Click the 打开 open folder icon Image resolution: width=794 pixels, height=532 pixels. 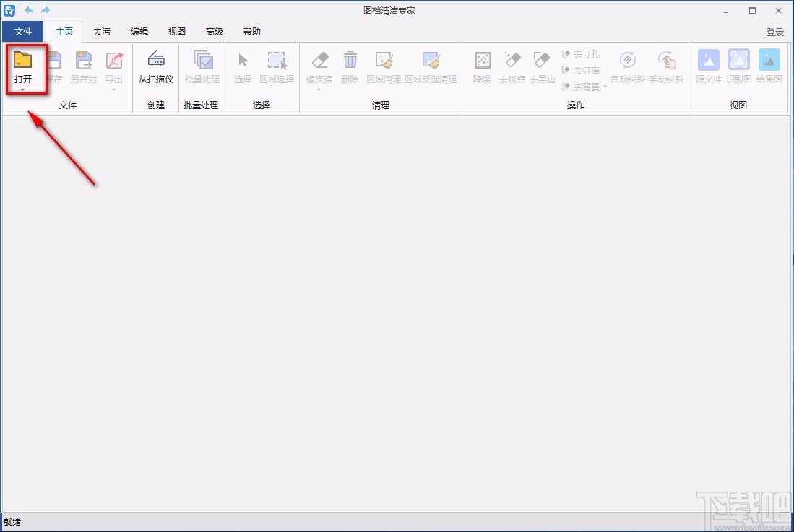coord(23,60)
